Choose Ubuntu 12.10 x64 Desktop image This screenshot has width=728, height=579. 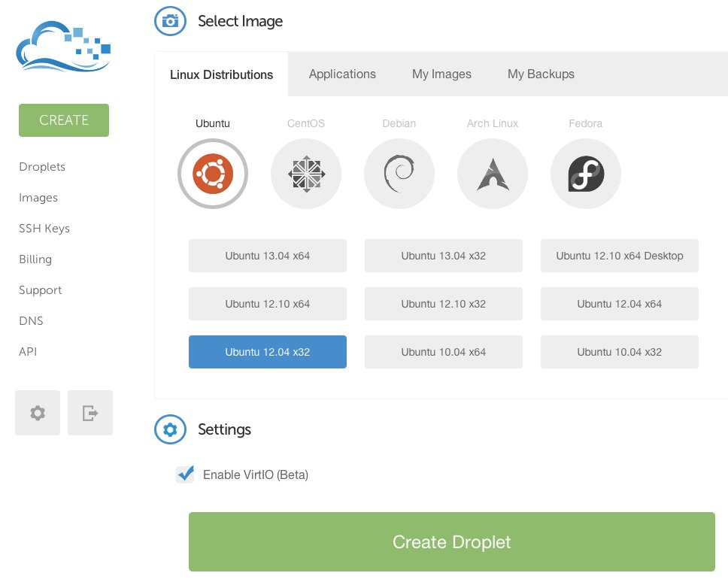[620, 256]
